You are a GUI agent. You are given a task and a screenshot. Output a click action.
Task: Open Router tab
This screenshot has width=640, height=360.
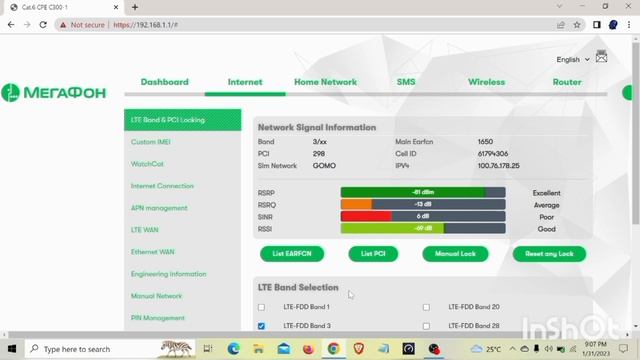coord(567,82)
